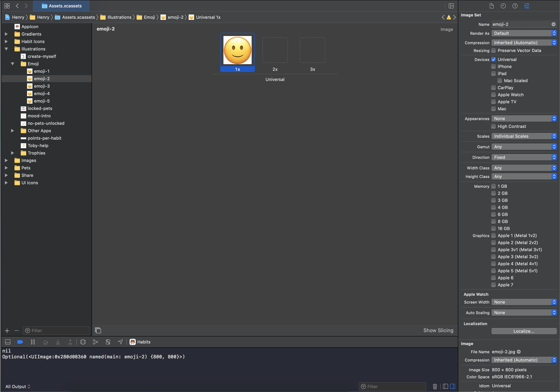Screen dimensions: 560x392
Task: Enable the High Contrast checkbox
Action: (494, 126)
